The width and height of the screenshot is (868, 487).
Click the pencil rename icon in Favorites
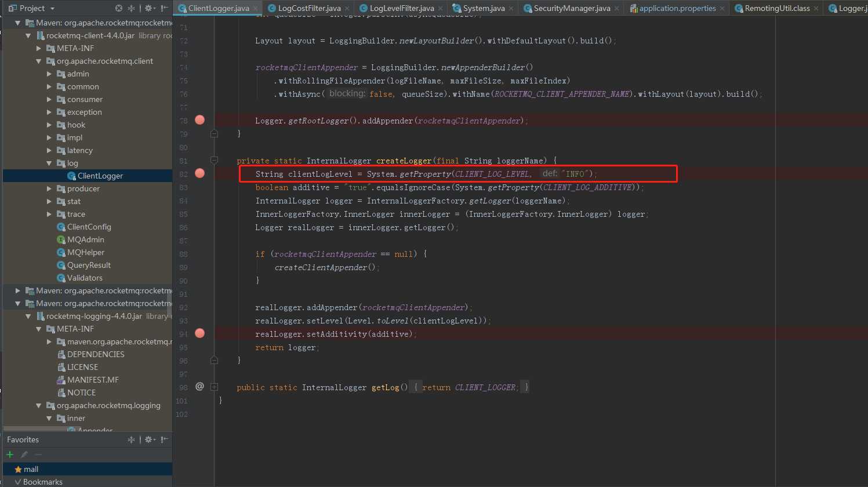click(24, 455)
